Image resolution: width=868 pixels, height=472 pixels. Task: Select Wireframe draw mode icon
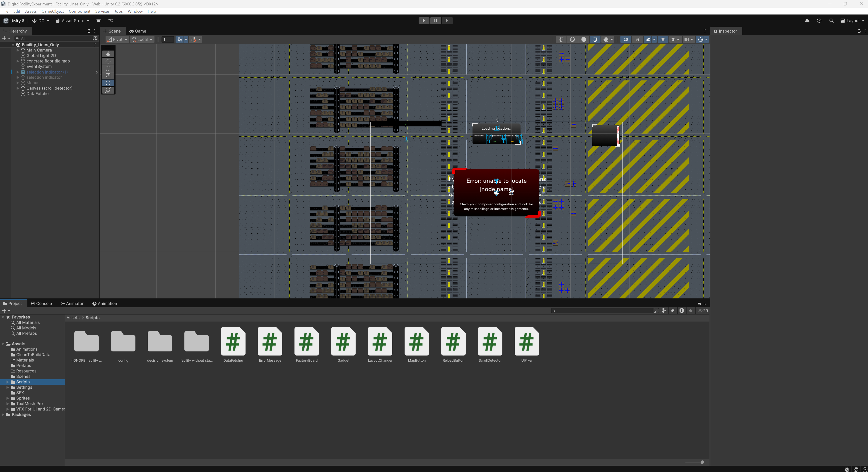coord(561,39)
